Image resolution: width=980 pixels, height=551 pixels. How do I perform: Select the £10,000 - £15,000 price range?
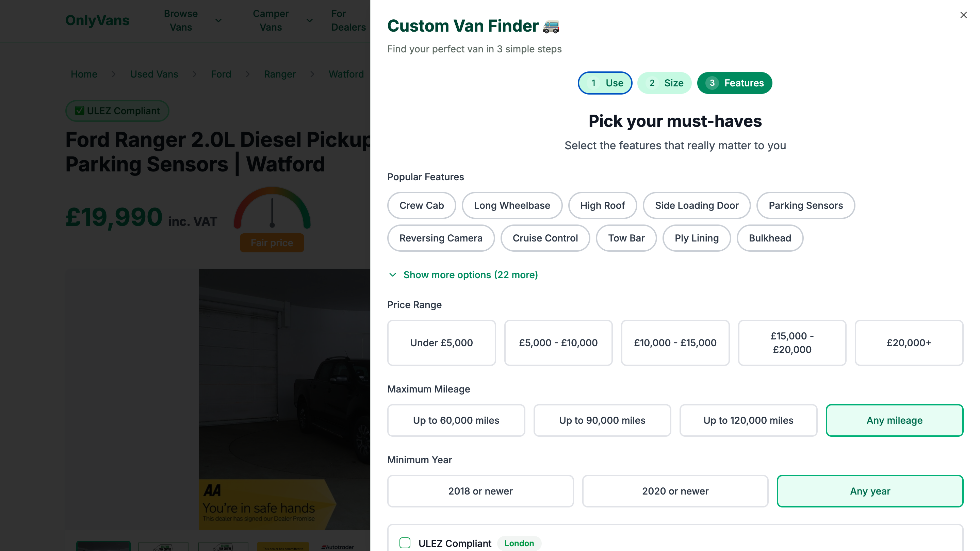coord(675,343)
